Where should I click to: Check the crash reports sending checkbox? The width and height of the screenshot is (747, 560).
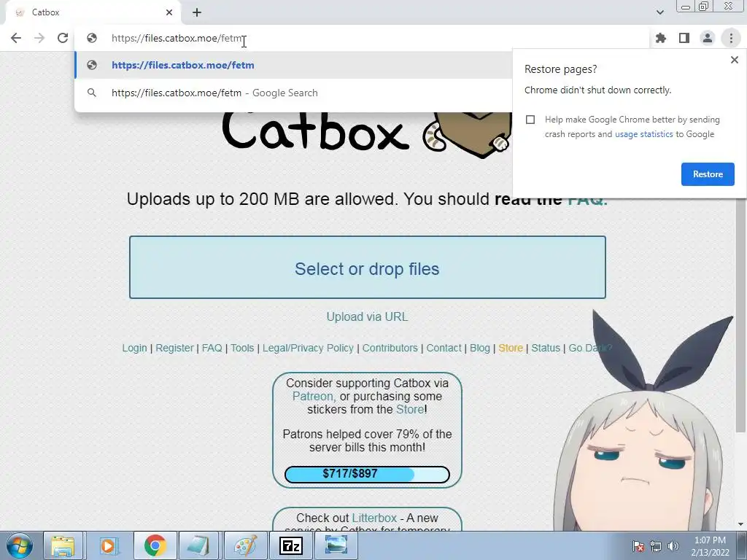530,120
